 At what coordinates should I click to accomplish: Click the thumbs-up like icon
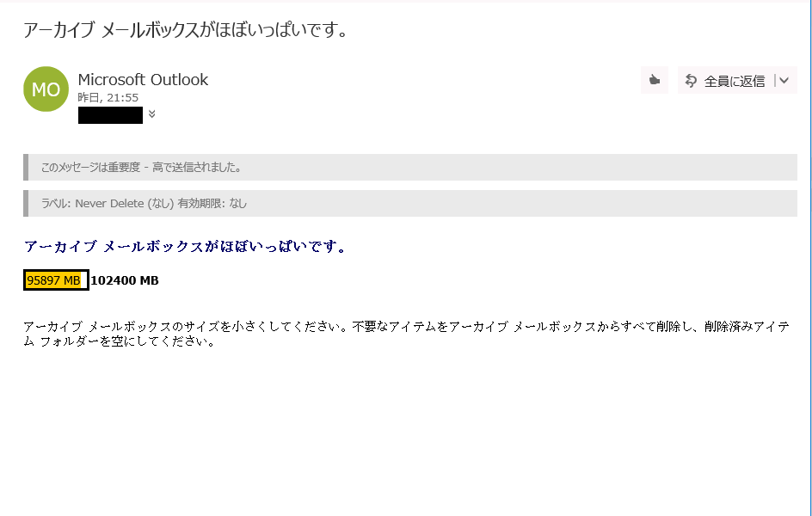[x=654, y=80]
